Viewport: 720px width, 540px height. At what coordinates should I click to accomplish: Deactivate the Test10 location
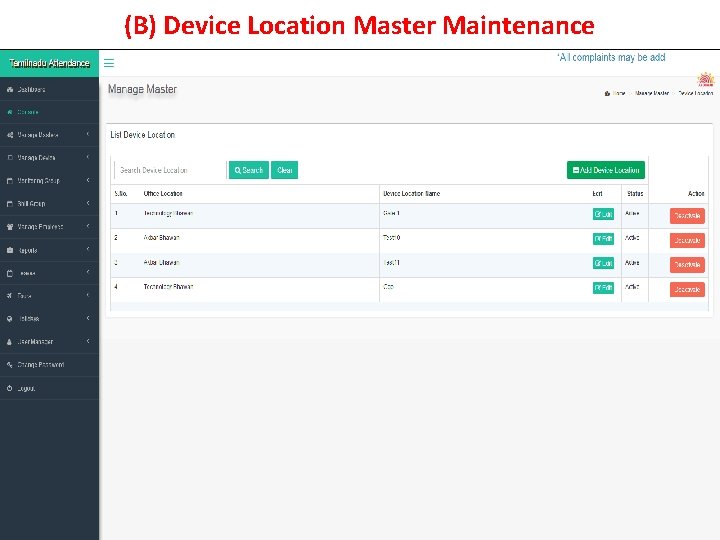(x=687, y=240)
